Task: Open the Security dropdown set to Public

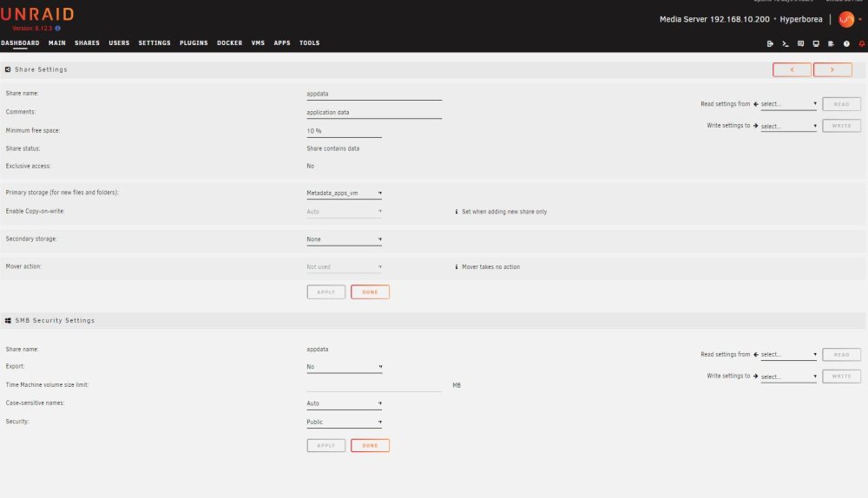Action: coord(344,423)
